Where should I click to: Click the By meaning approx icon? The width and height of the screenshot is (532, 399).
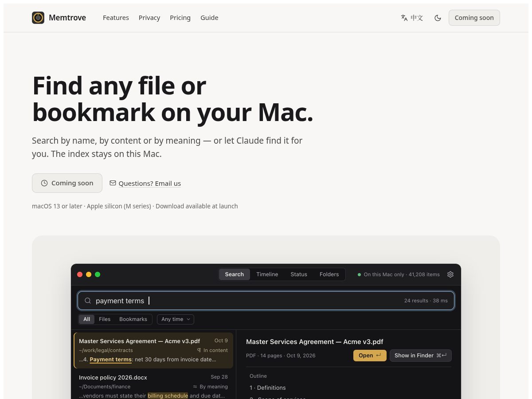(x=195, y=387)
